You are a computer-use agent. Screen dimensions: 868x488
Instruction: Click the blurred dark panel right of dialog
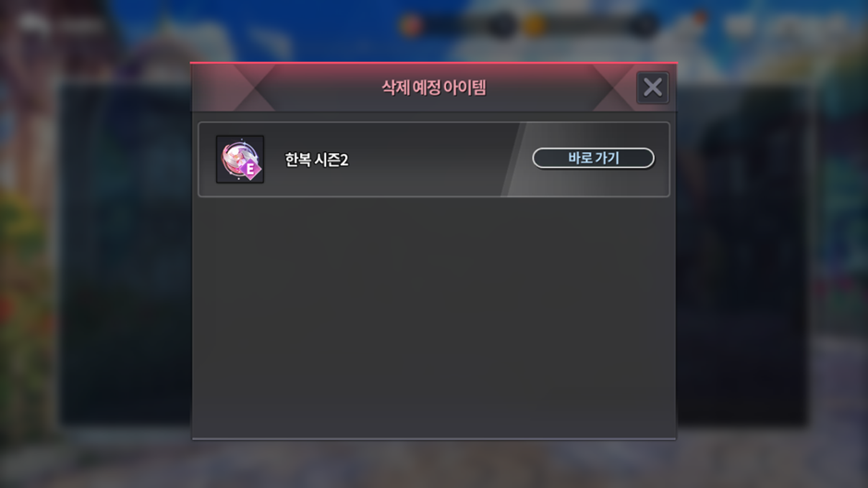[741, 255]
